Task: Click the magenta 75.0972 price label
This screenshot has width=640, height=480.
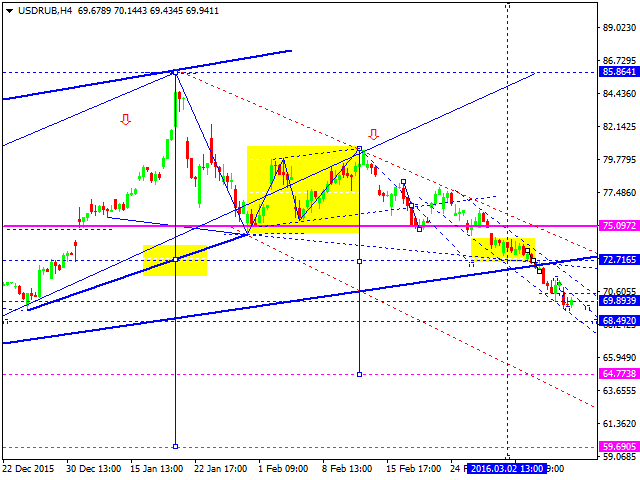Action: [620, 227]
